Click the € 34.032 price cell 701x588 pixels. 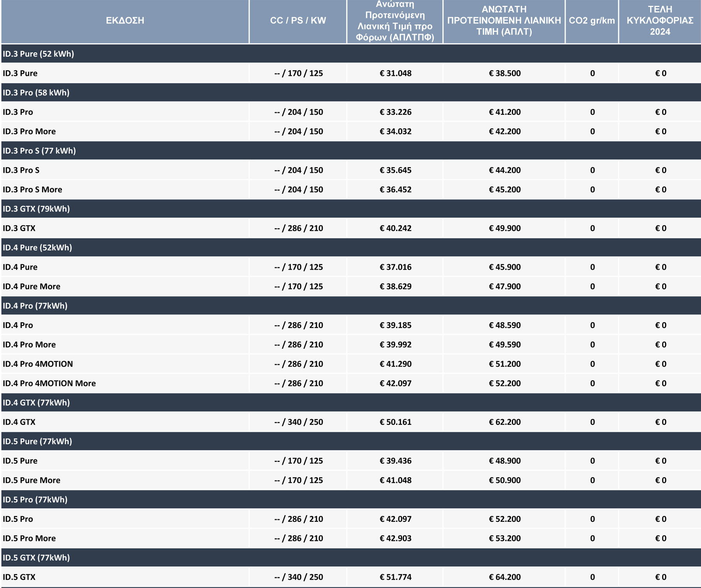point(395,132)
